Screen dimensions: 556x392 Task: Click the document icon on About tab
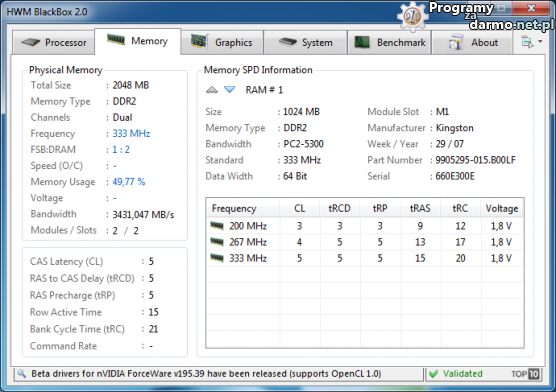(x=456, y=42)
